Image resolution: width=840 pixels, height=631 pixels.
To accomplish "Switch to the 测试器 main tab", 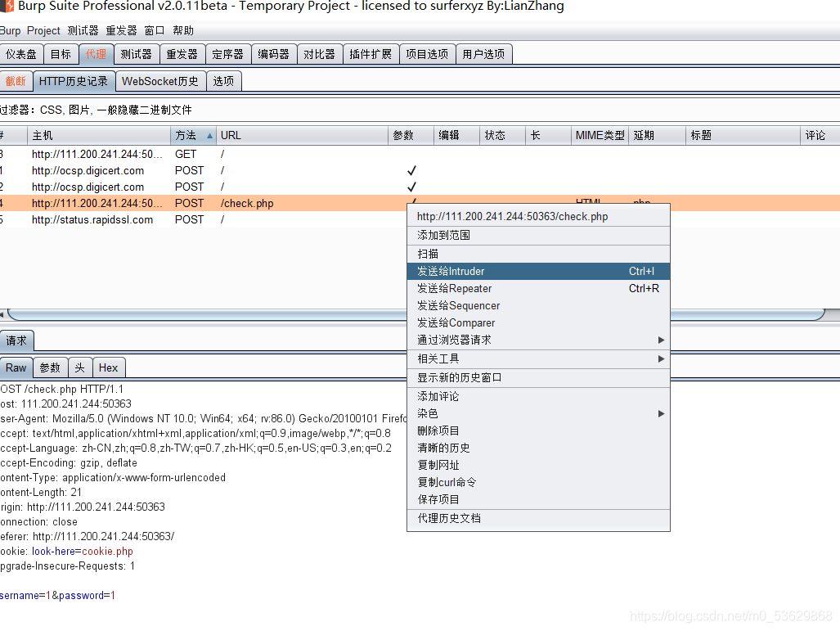I will coord(137,54).
